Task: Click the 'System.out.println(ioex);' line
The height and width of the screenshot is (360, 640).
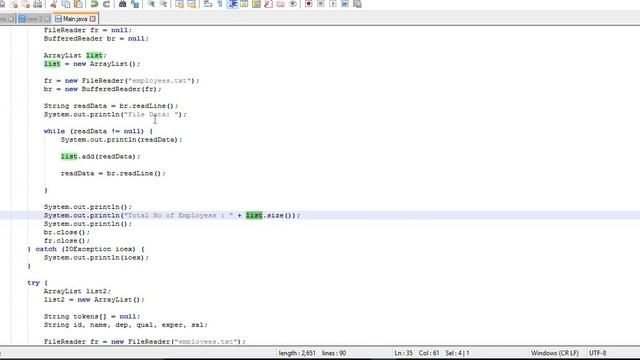Action: click(96, 258)
